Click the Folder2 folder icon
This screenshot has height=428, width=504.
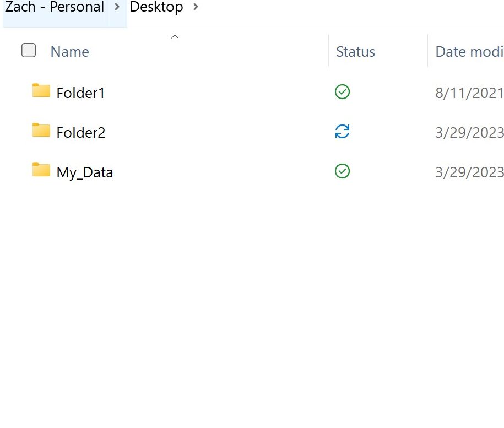pos(41,131)
